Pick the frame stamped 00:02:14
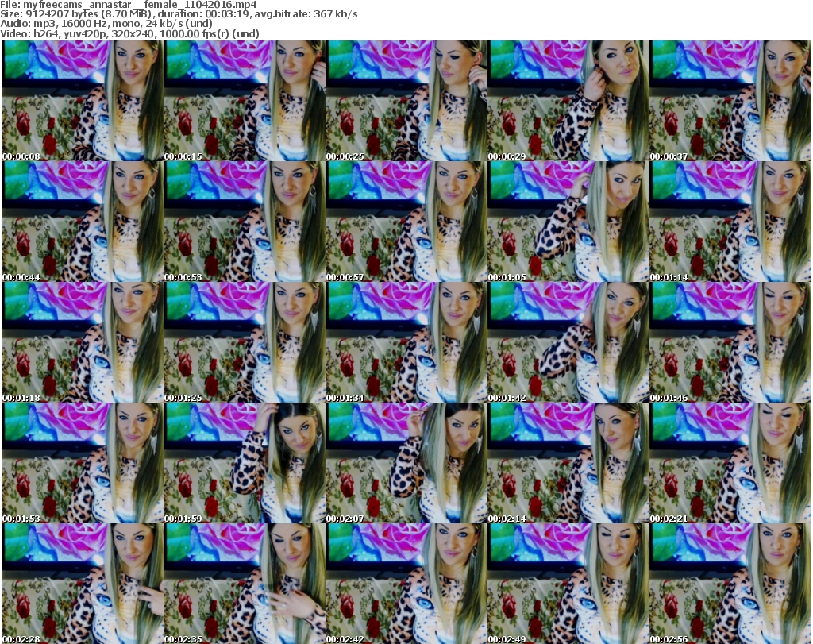Screen dimensions: 813x644 point(568,463)
